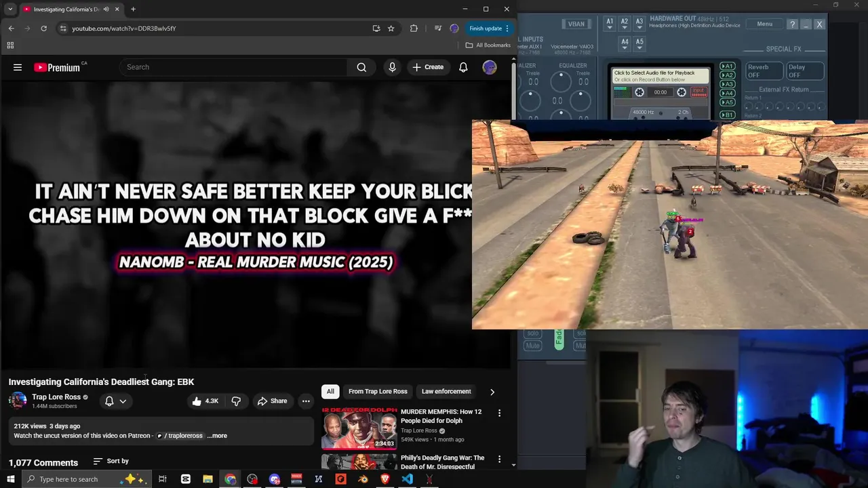
Task: Open a new Chrome tab
Action: click(133, 9)
